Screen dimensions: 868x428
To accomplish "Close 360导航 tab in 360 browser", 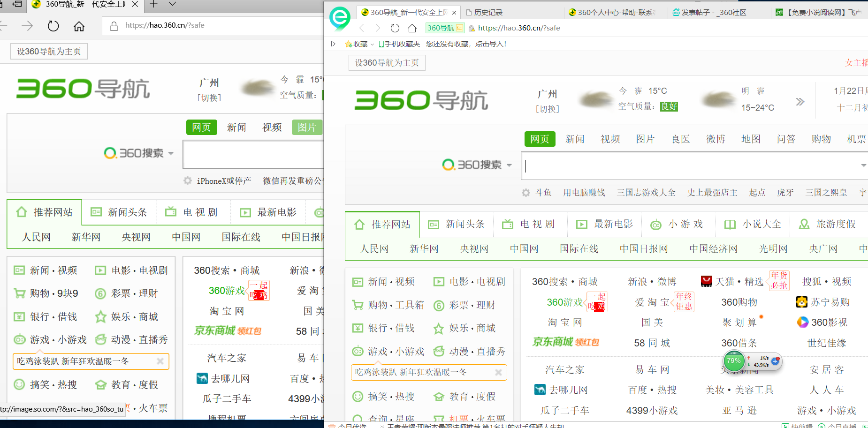I will [454, 13].
